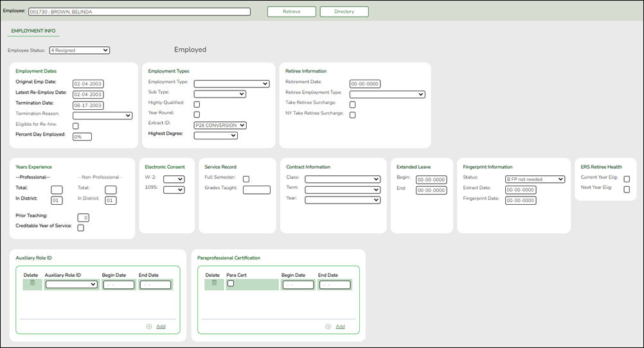Click the Professional In District field

[57, 201]
